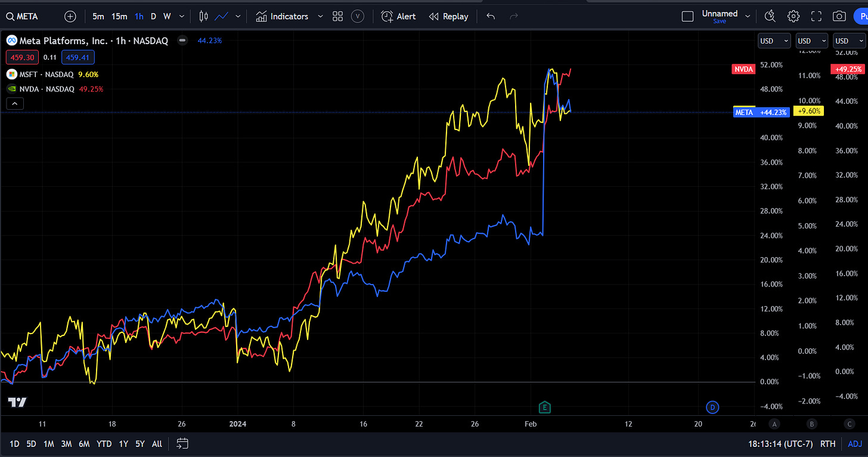Click the blue Publish button

coord(860,16)
